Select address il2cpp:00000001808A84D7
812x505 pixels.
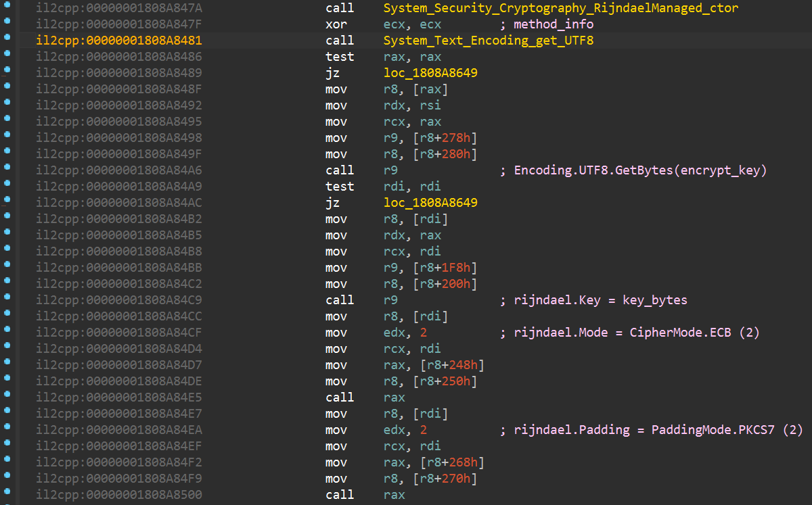tap(119, 365)
